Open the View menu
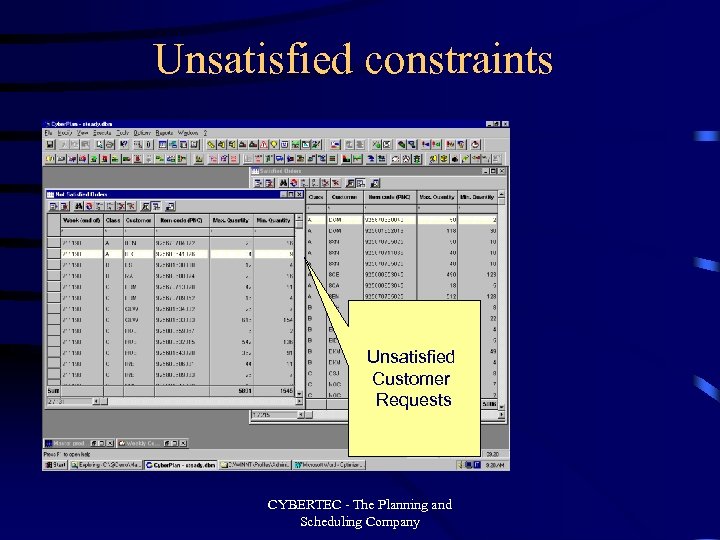Image resolution: width=720 pixels, height=540 pixels. [x=82, y=133]
